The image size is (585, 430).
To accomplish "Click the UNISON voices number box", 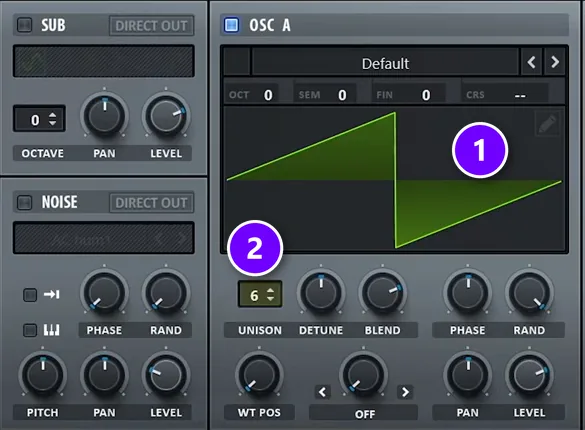I will point(260,294).
